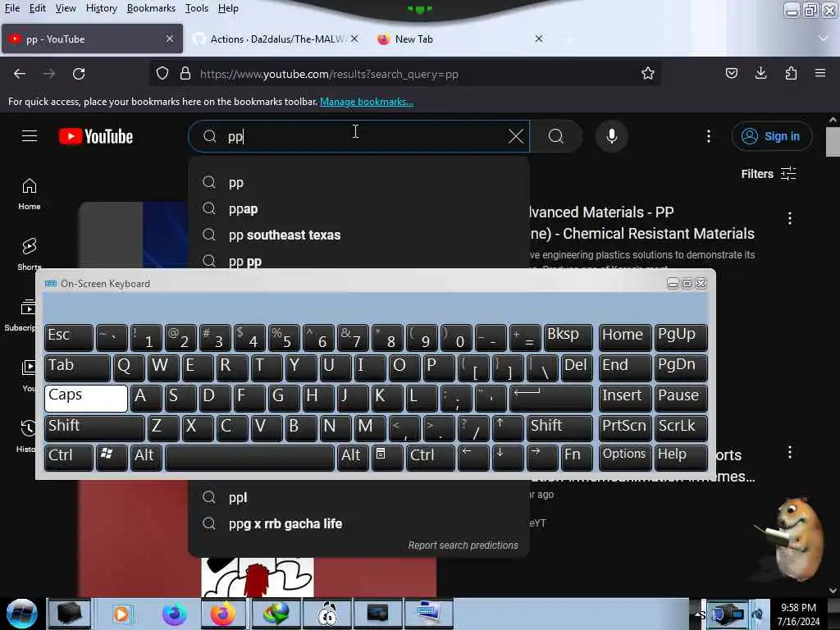Toggle the Fn key on keyboard
This screenshot has height=630, width=840.
coord(577,457)
